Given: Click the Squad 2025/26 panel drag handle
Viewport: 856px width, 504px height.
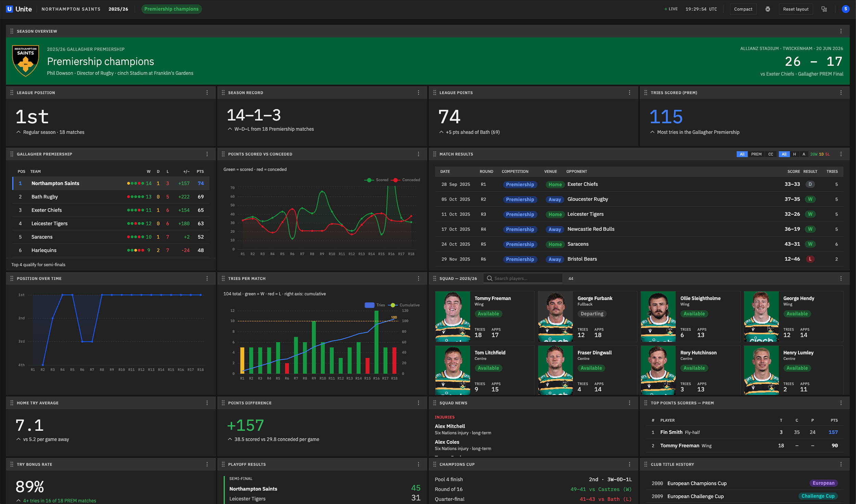Looking at the screenshot, I should (x=435, y=278).
